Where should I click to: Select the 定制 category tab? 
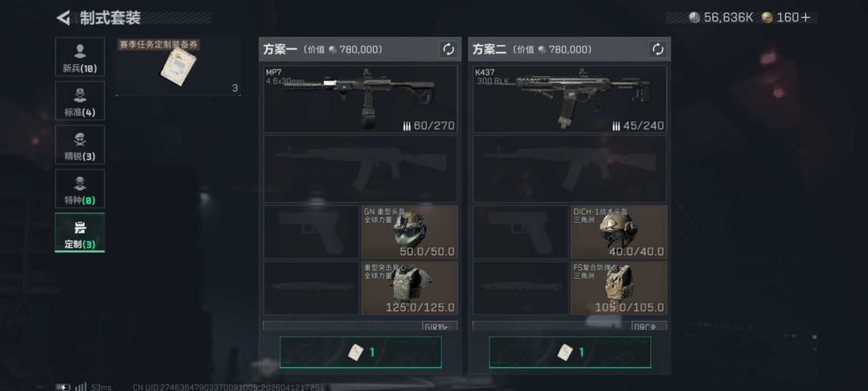tap(80, 233)
